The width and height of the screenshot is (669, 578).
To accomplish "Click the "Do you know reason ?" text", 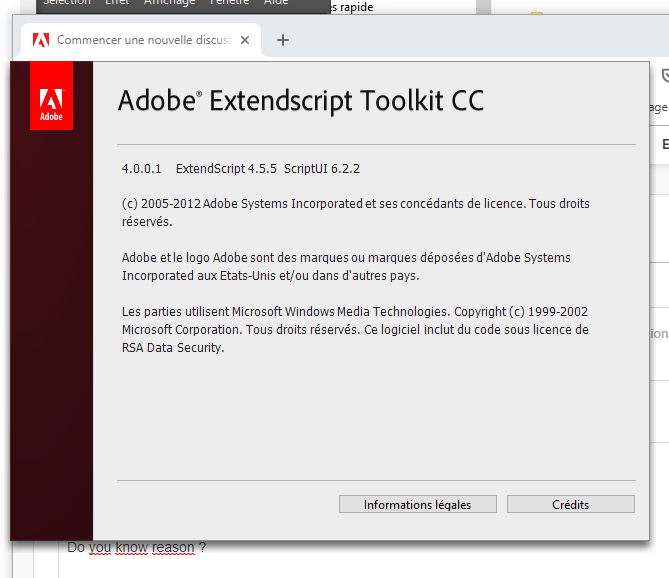I will [136, 547].
